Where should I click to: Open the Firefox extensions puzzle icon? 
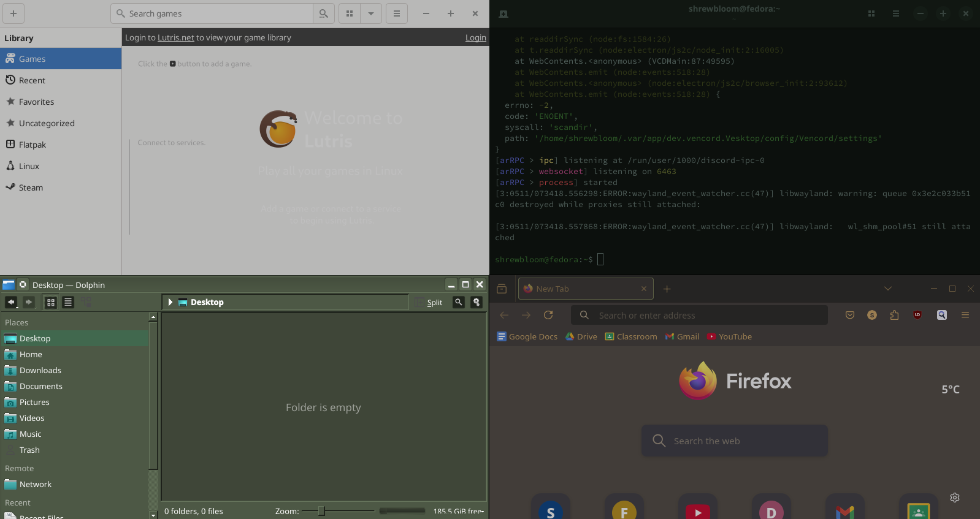[x=895, y=315]
